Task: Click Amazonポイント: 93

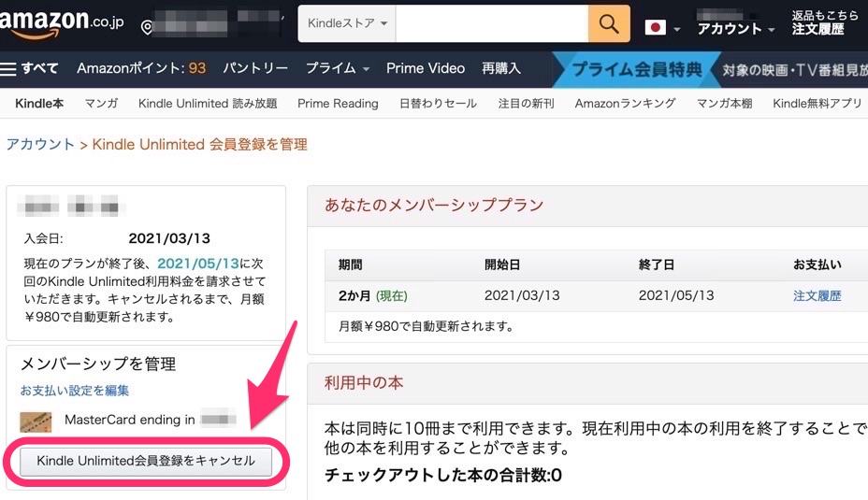Action: [x=141, y=68]
